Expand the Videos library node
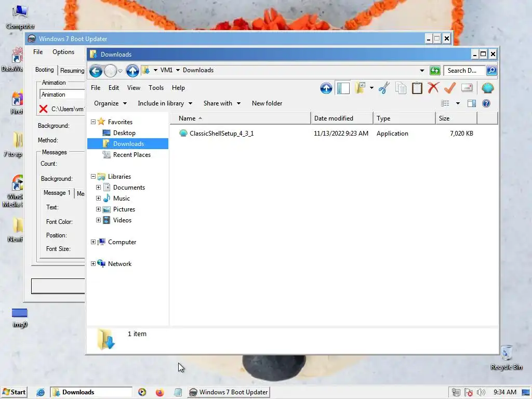Image resolution: width=532 pixels, height=399 pixels. tap(98, 220)
